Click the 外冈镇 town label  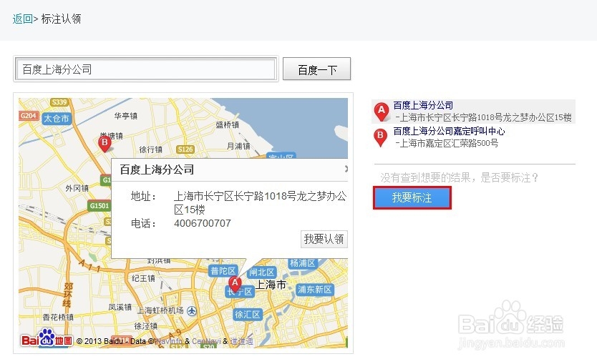(77, 188)
